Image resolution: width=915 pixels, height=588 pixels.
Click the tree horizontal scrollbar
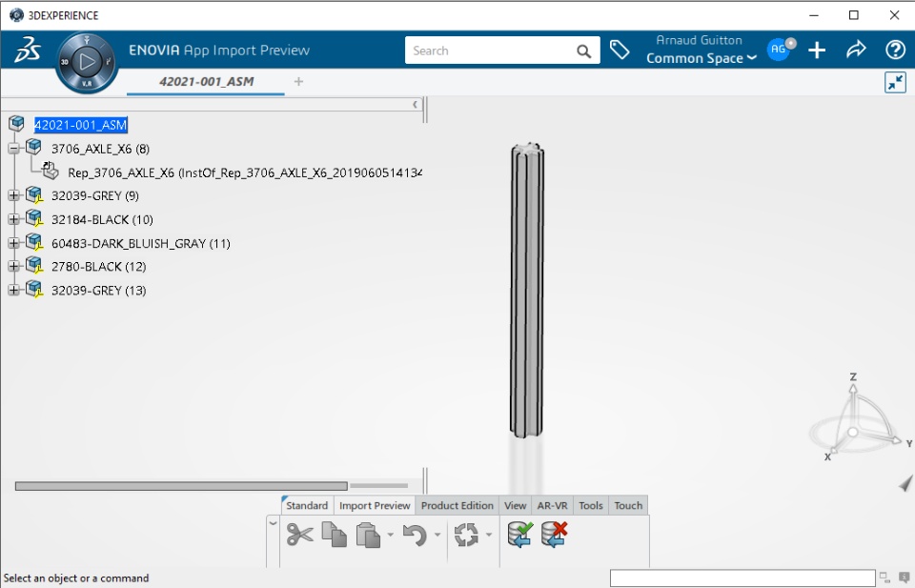[181, 486]
